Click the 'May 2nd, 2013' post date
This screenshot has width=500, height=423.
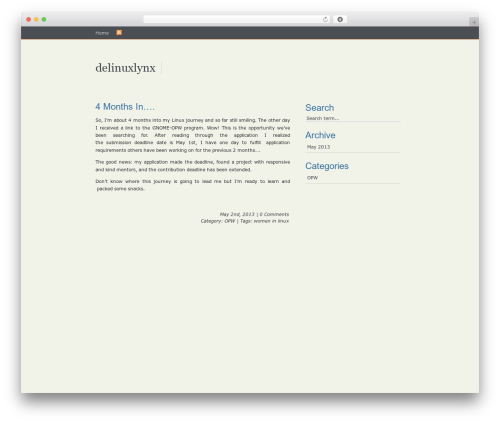point(237,214)
